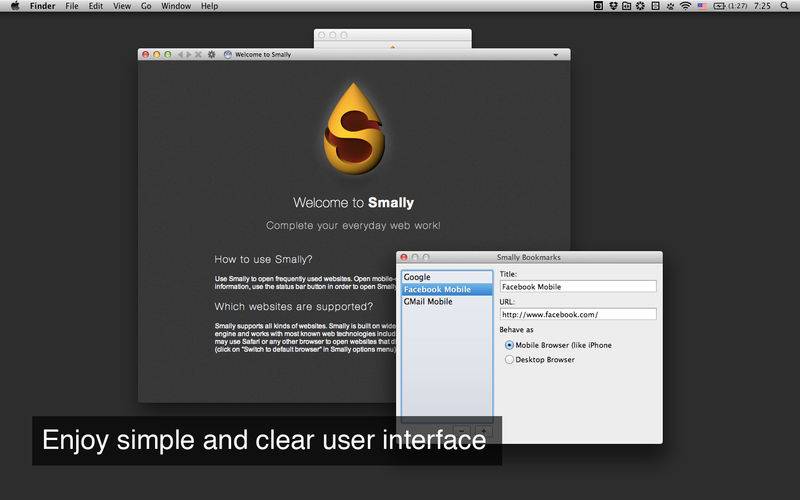Open Smally options gear menu
Viewport: 800px width, 500px height.
211,54
